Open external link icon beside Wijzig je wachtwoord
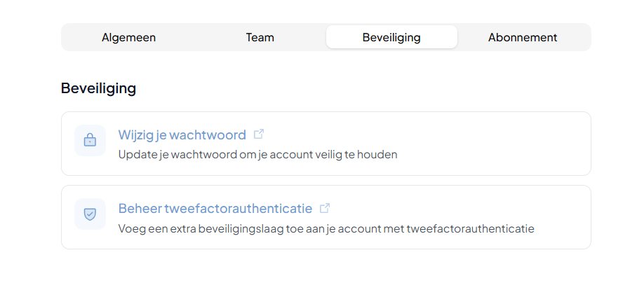 tap(259, 134)
